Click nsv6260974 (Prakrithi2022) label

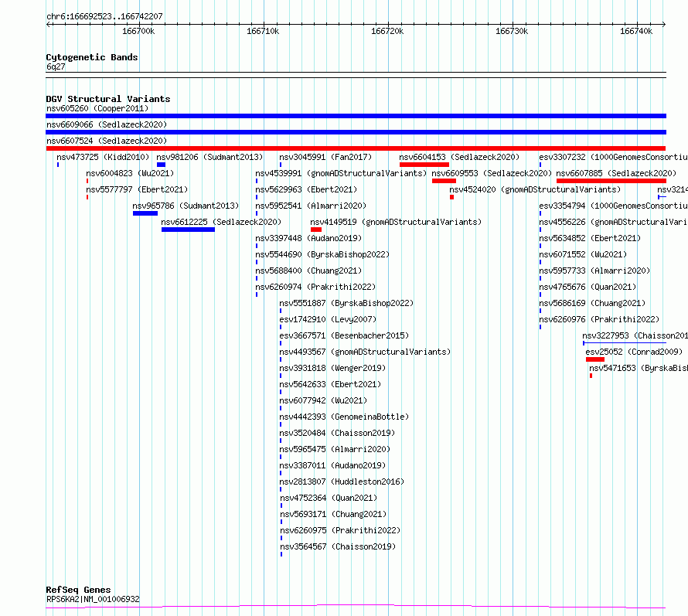click(315, 287)
